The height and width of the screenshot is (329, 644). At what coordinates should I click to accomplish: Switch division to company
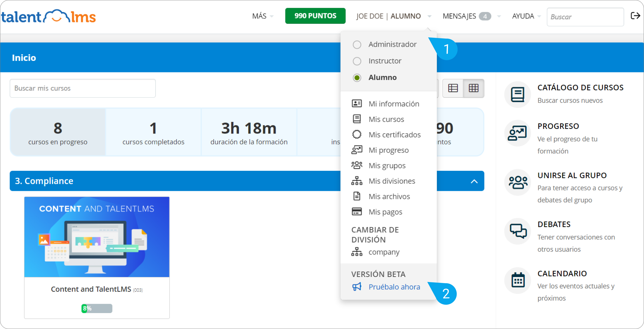384,252
